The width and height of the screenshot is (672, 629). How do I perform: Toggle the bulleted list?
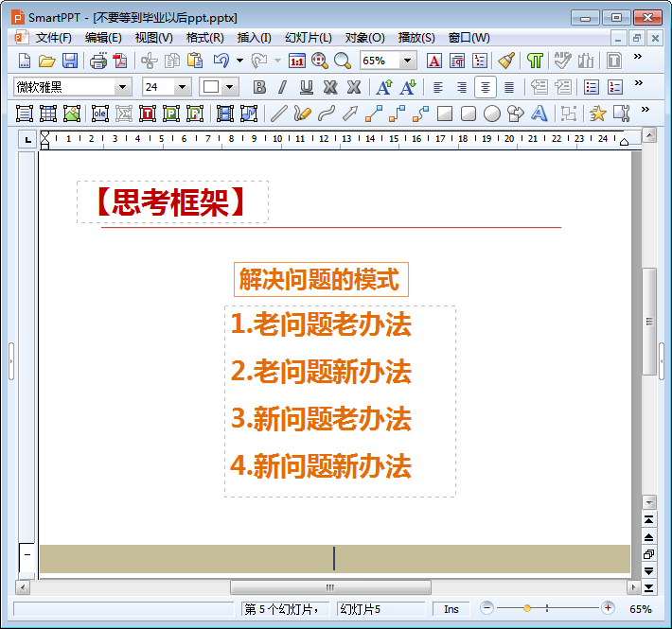592,87
